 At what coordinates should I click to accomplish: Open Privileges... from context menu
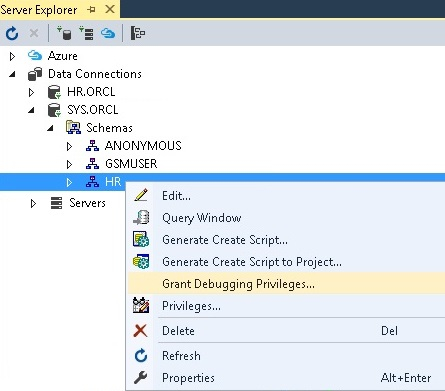pyautogui.click(x=286, y=306)
